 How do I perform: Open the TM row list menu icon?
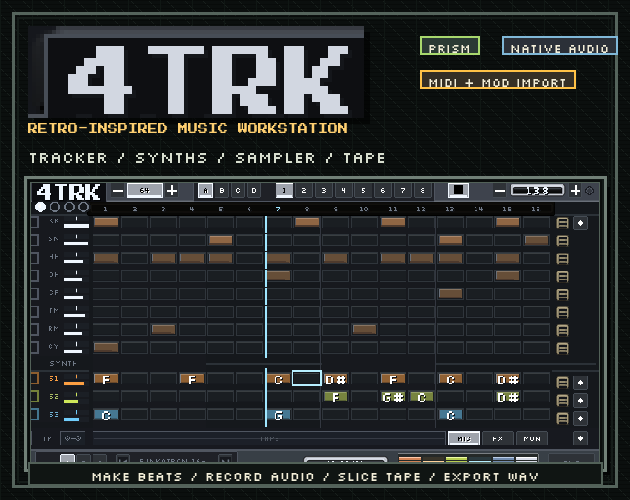pyautogui.click(x=562, y=312)
